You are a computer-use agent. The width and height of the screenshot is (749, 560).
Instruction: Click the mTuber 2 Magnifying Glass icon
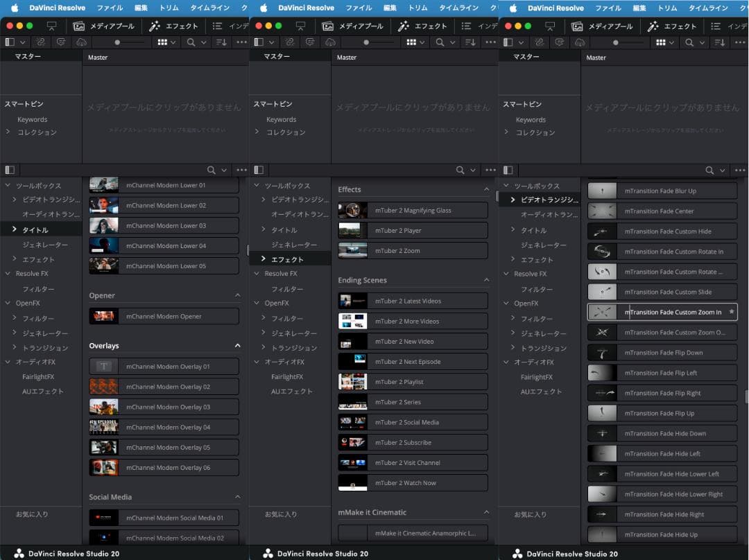(x=352, y=210)
